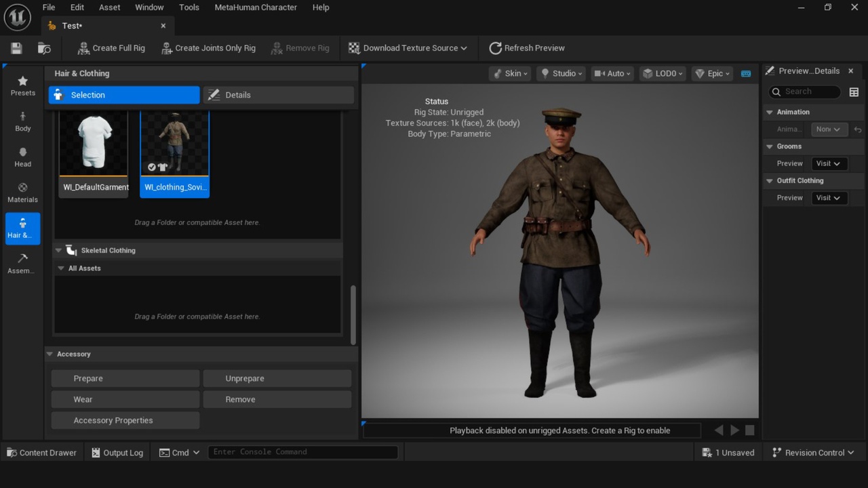Viewport: 868px width, 488px height.
Task: Open the Output Log
Action: (x=117, y=453)
